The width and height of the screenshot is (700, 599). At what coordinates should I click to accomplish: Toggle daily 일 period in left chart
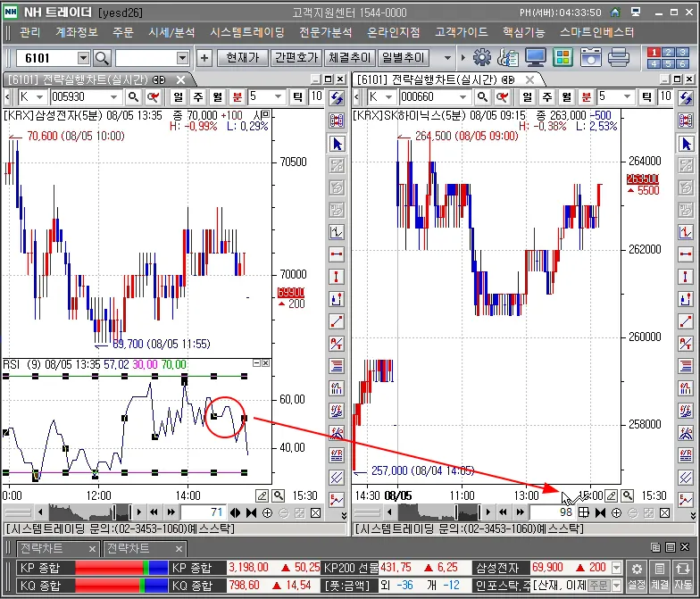(179, 96)
